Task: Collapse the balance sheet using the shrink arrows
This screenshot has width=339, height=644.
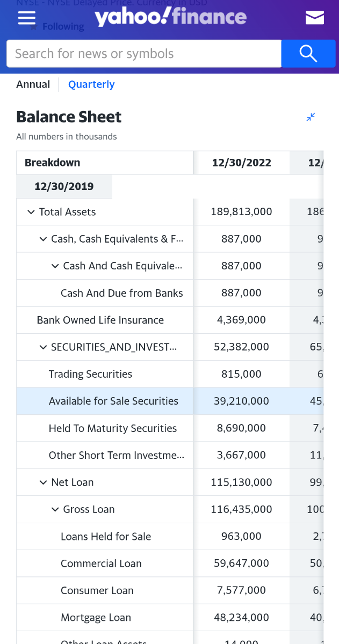Action: 311,117
